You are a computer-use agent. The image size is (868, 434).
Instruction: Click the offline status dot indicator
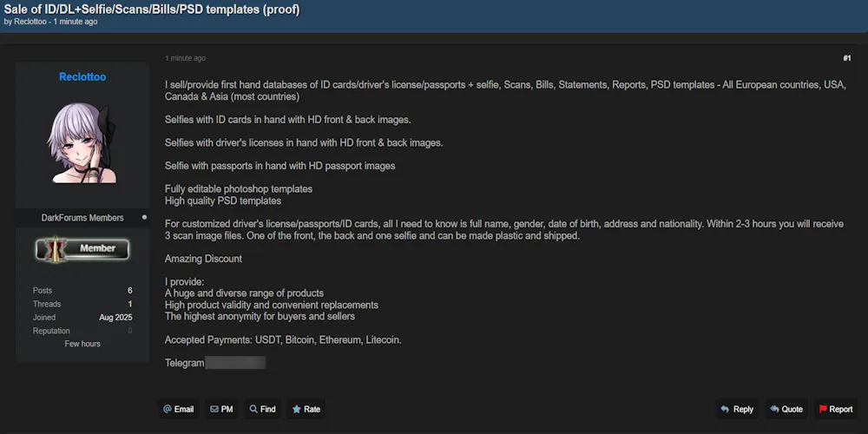click(144, 217)
